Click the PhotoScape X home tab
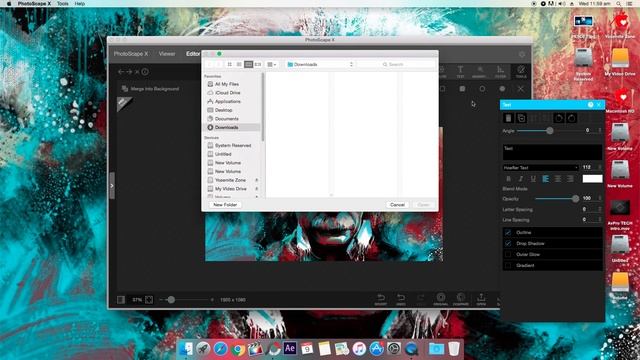Viewport: 640px width, 360px height. (x=131, y=54)
